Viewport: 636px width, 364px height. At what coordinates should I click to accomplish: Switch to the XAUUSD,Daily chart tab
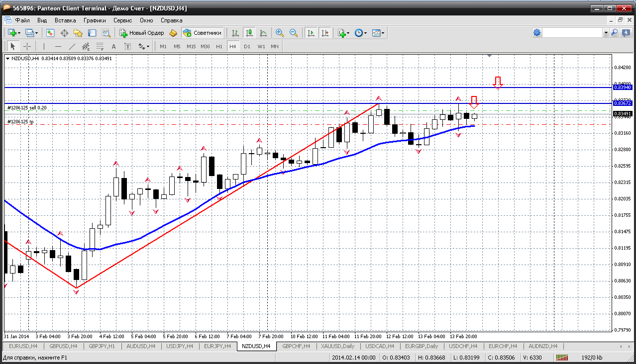pyautogui.click(x=339, y=346)
